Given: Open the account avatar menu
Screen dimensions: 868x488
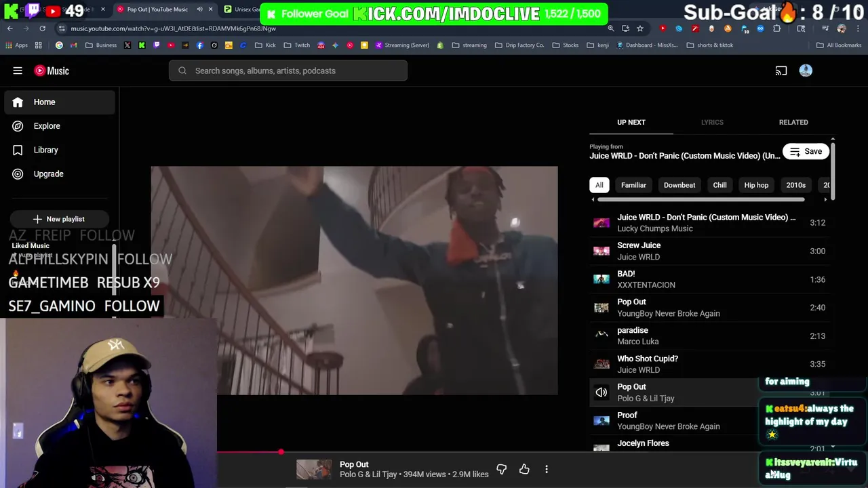Looking at the screenshot, I should coord(806,70).
